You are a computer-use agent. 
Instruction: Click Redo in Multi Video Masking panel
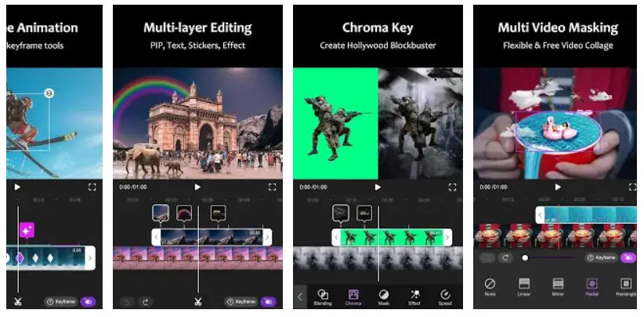[505, 258]
